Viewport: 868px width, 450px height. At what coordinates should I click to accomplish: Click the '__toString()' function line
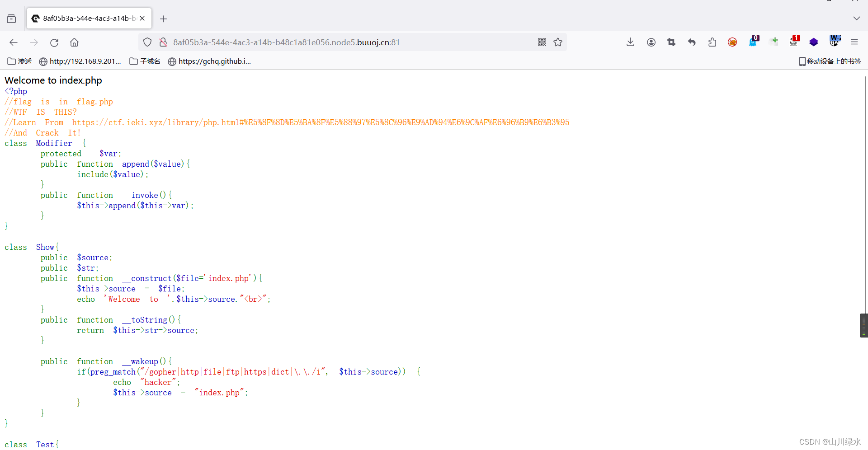pyautogui.click(x=111, y=320)
